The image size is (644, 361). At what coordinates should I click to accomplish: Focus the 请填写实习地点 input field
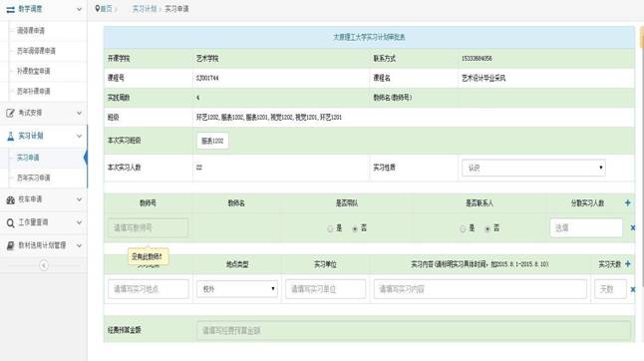149,289
